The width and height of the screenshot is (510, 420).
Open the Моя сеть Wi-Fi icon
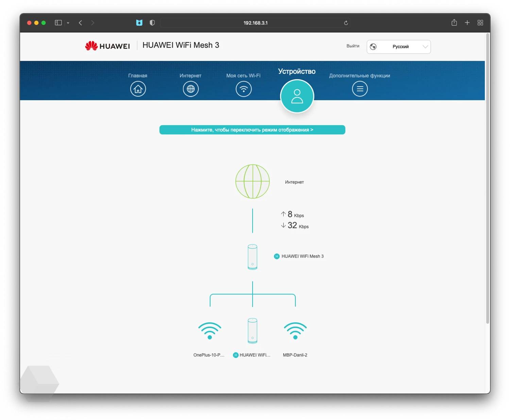(x=243, y=89)
